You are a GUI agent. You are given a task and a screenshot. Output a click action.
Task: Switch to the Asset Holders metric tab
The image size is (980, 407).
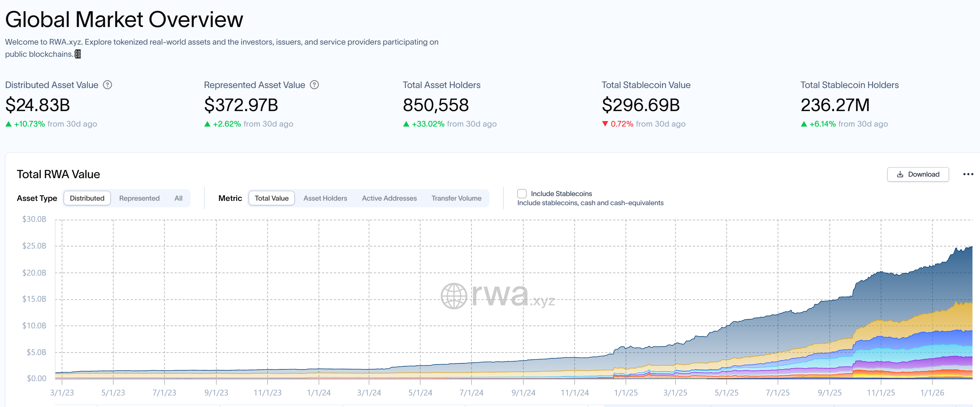coord(325,198)
